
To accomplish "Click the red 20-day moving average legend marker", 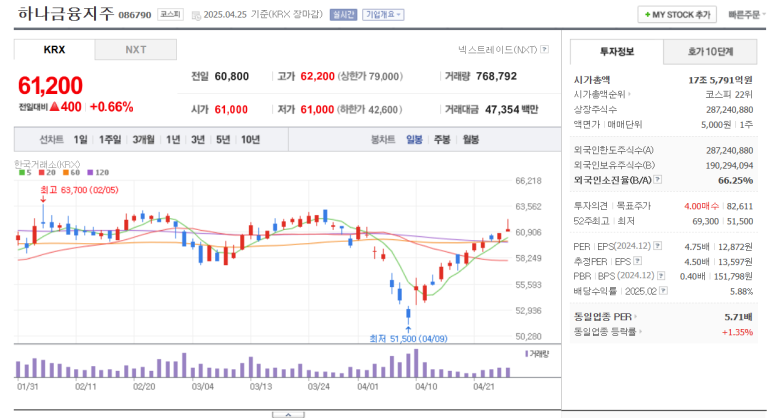I will (x=42, y=173).
